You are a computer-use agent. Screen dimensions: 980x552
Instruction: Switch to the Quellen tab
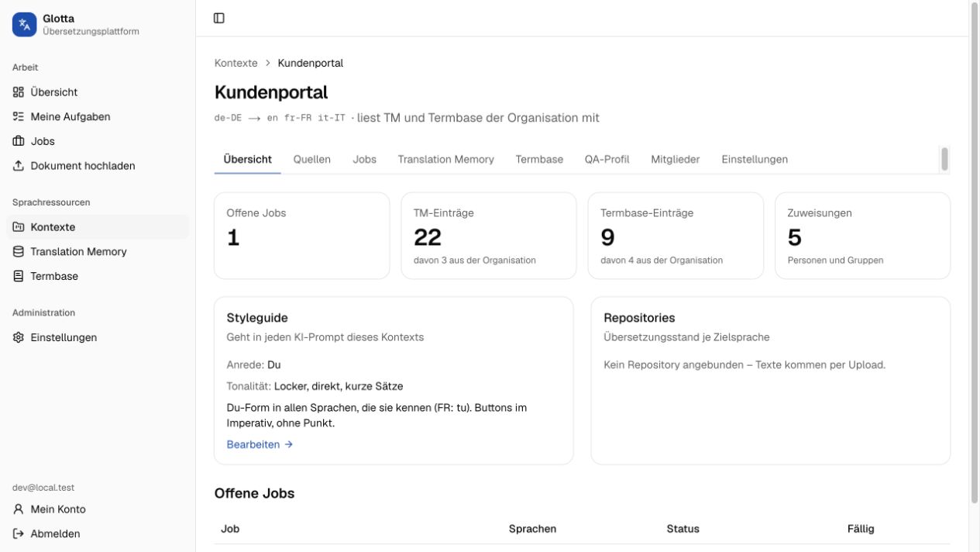pos(311,159)
